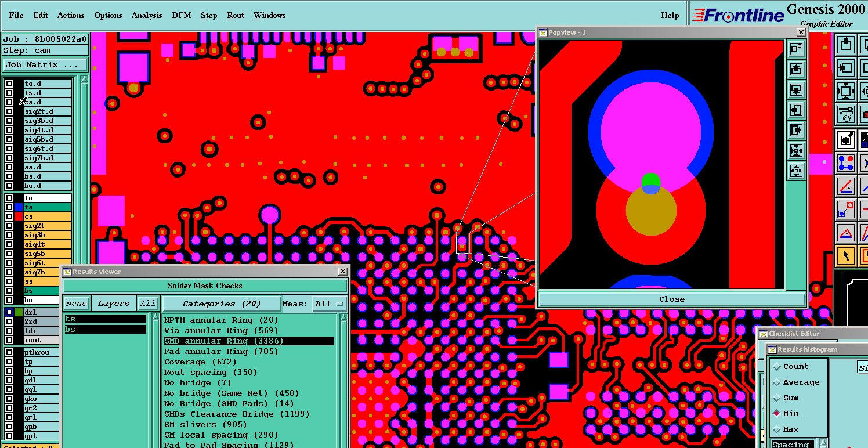Toggle checkbox for layer bo.d
Image resolution: width=868 pixels, height=448 pixels.
coord(9,186)
